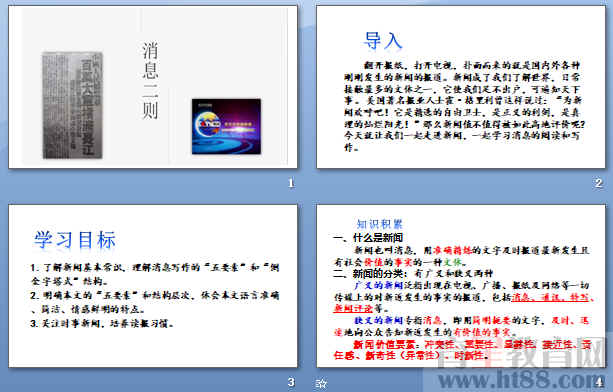Click the vertical 消息二则 title text
Screen dimensions: 613x392
[150, 80]
